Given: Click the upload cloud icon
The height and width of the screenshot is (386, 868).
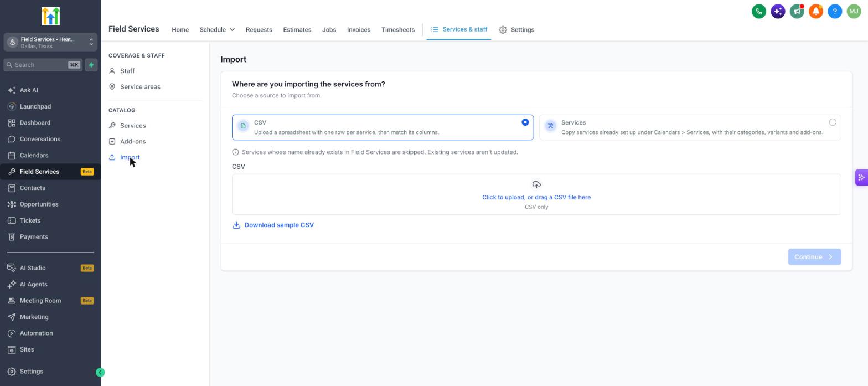Looking at the screenshot, I should (536, 185).
